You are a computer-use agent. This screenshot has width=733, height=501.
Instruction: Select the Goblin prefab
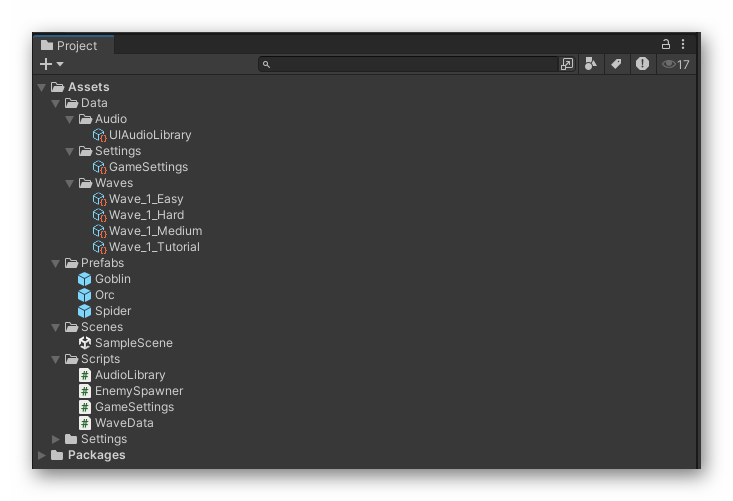(112, 279)
